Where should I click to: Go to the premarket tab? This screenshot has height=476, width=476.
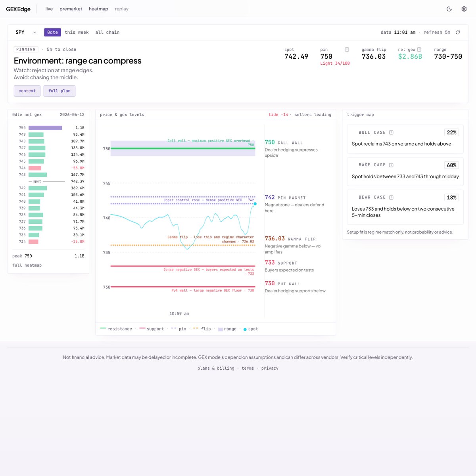[71, 9]
